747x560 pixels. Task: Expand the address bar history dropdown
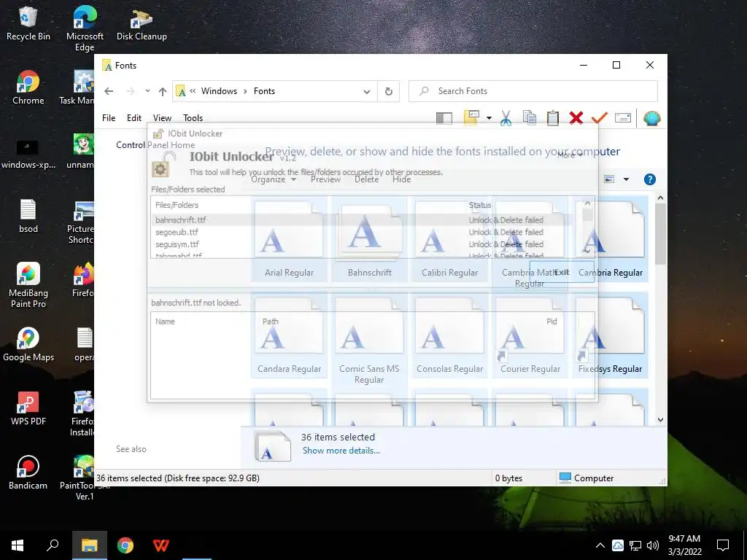(367, 91)
